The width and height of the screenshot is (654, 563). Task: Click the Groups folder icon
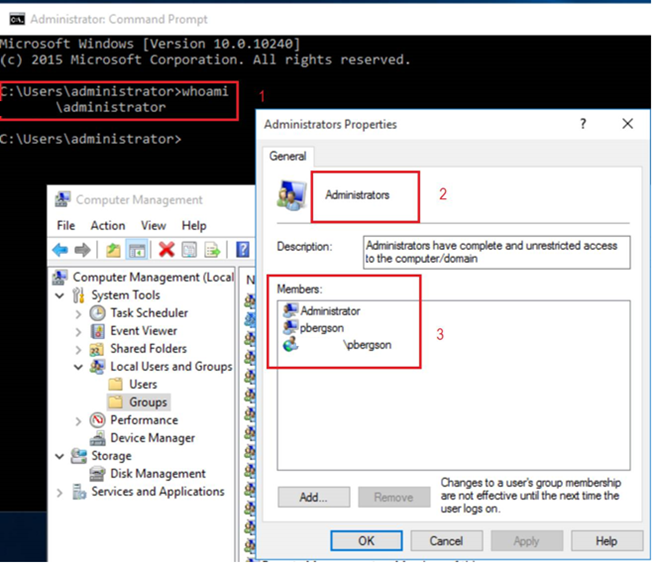click(116, 402)
